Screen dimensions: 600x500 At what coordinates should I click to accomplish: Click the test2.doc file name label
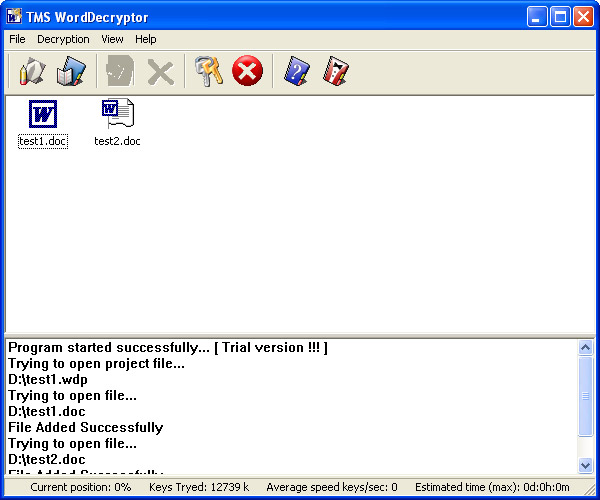coord(117,141)
